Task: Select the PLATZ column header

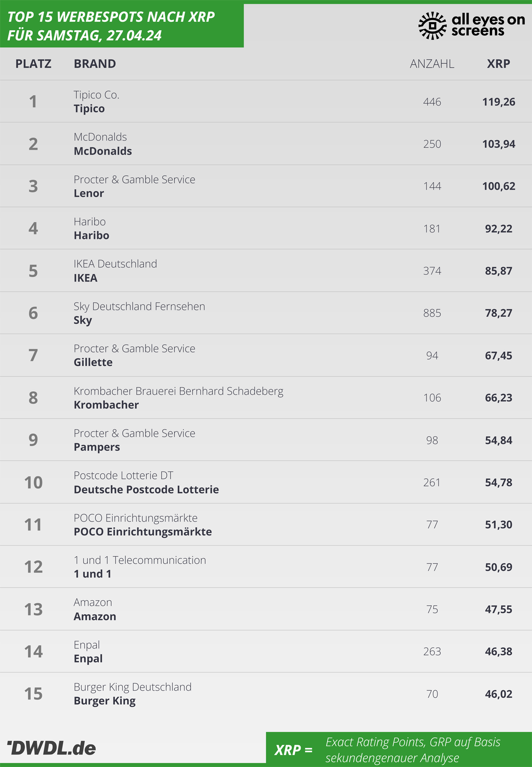Action: (x=33, y=63)
